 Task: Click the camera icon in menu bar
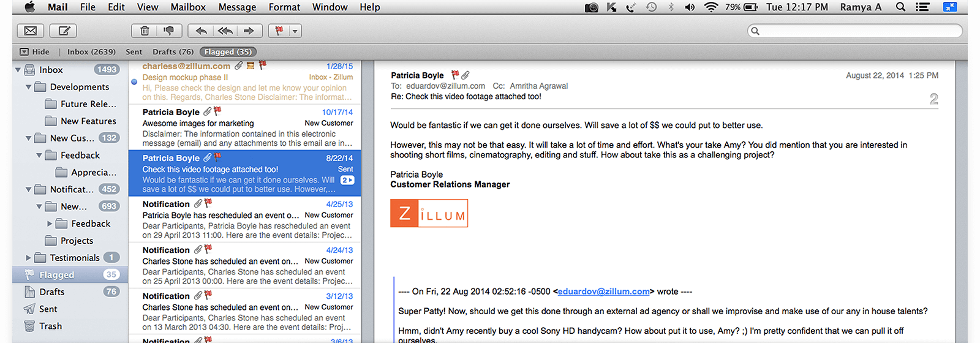(x=591, y=7)
